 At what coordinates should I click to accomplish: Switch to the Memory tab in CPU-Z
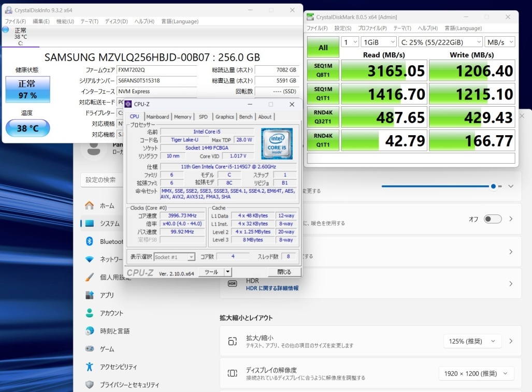tap(182, 117)
